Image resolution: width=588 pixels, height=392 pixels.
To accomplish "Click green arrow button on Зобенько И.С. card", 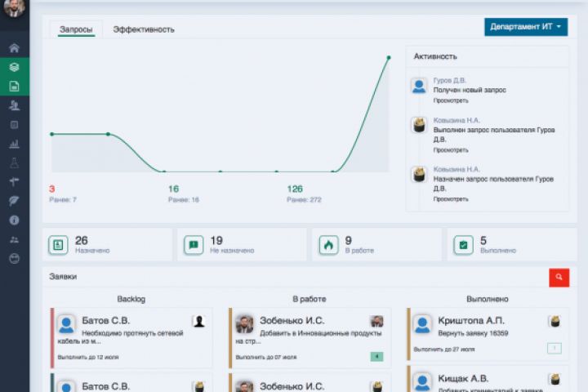I will [x=376, y=356].
